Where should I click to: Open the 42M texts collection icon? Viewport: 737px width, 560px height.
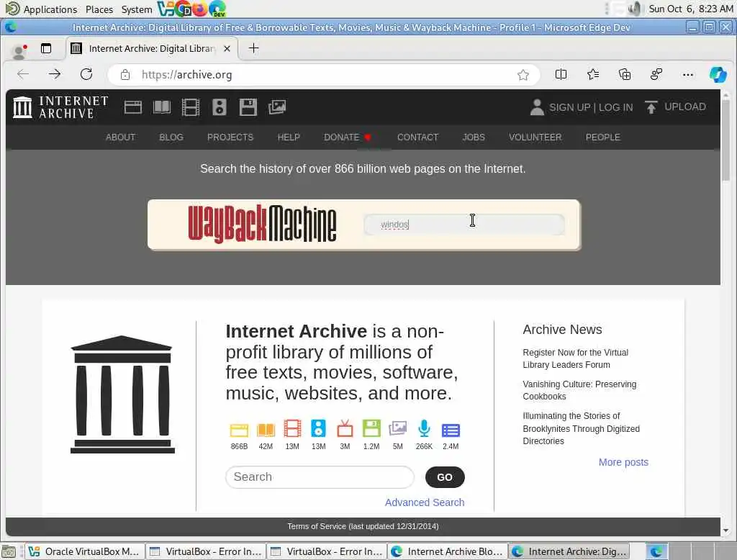click(x=266, y=430)
